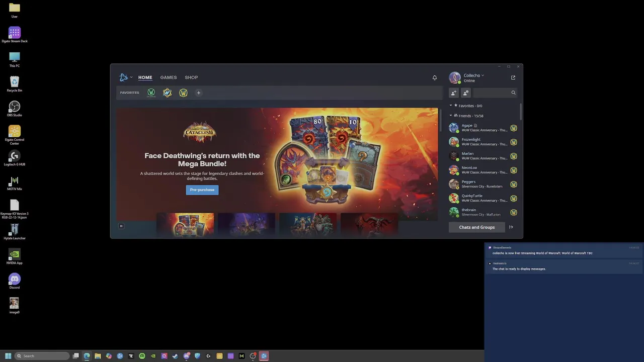Select the second carousel thumbnail
The height and width of the screenshot is (362, 644).
coord(247,225)
